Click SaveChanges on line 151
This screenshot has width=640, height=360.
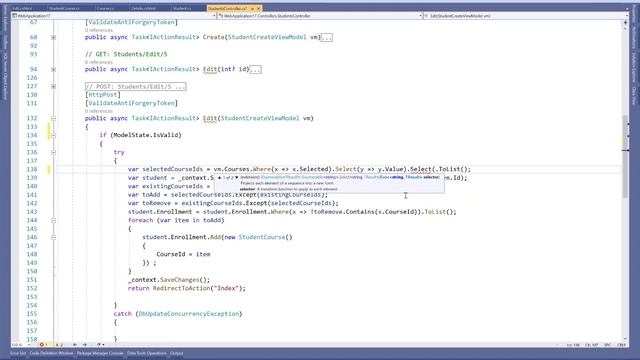(179, 280)
